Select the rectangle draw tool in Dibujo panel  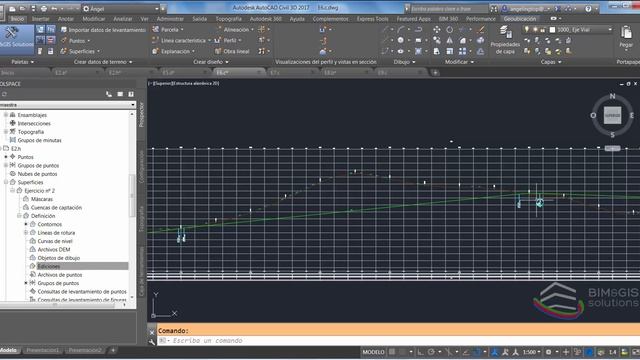point(418,40)
